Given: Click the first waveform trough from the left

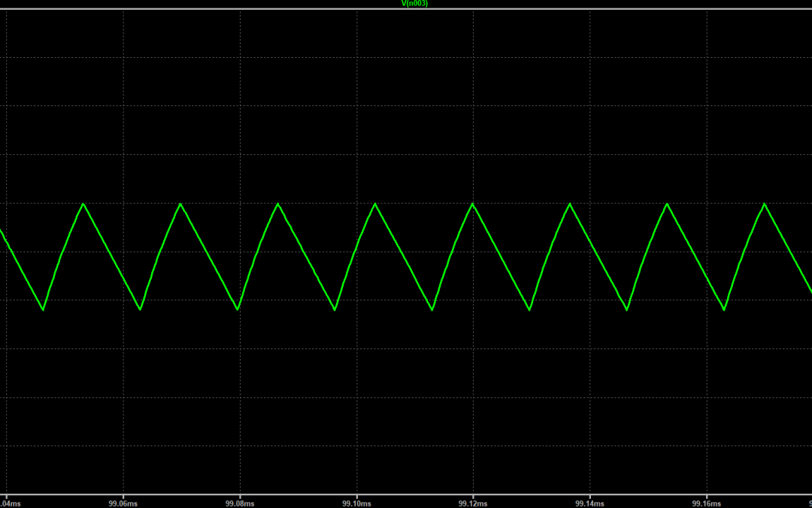Looking at the screenshot, I should pyautogui.click(x=43, y=309).
